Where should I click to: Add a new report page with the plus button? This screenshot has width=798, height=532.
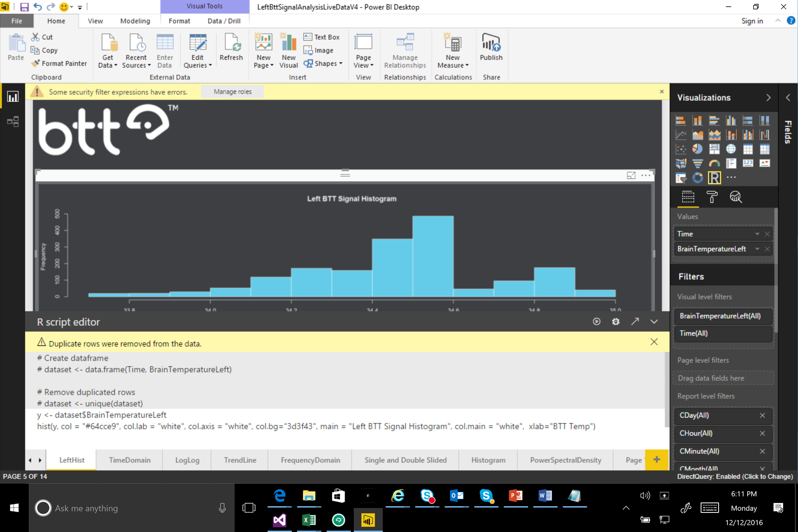(x=657, y=459)
